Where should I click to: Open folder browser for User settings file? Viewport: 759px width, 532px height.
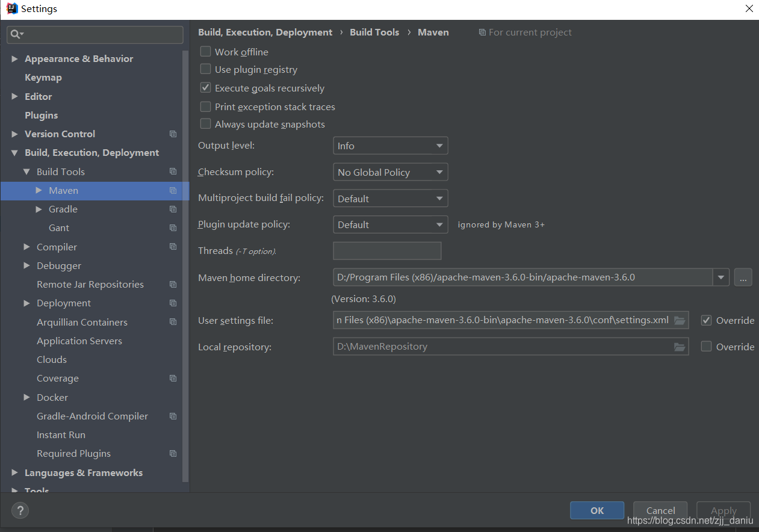coord(680,320)
